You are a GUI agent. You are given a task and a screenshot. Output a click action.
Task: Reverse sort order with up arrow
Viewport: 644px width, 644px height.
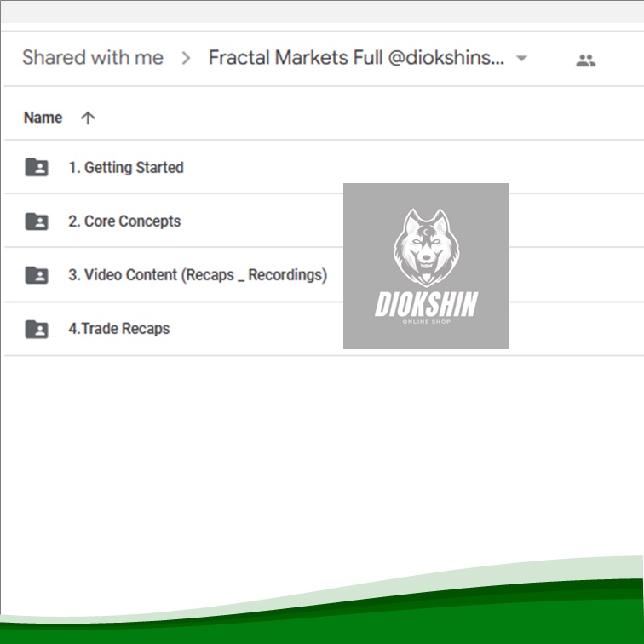pos(88,118)
